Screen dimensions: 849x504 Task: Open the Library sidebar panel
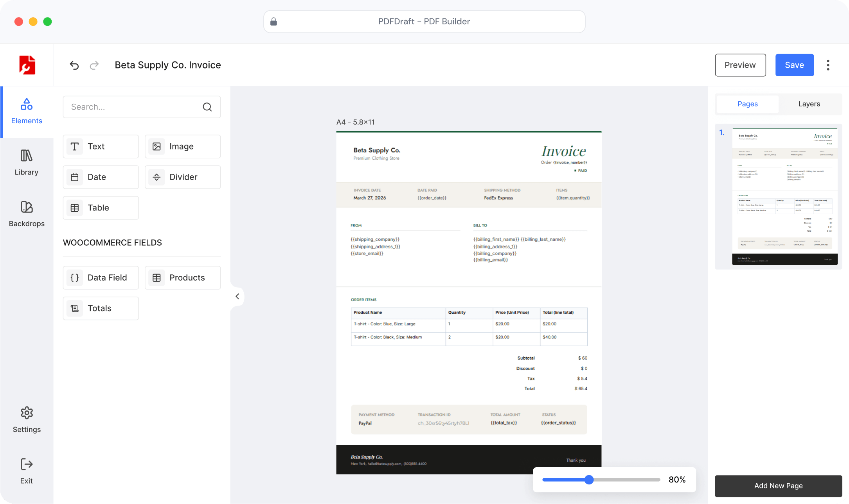(x=27, y=162)
